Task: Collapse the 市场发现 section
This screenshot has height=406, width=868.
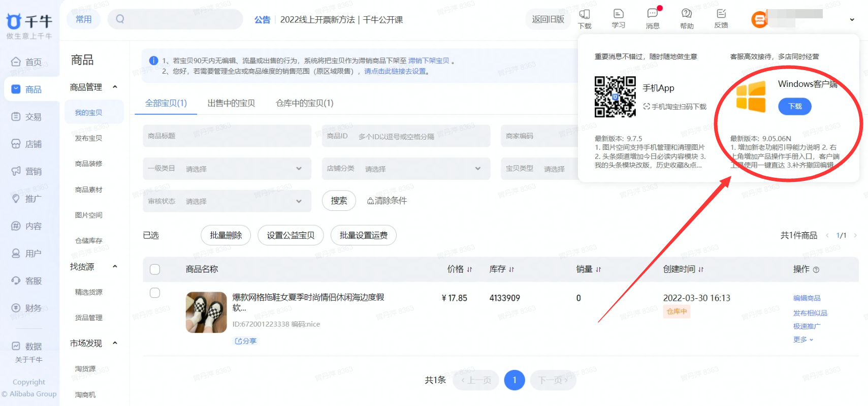Action: click(x=115, y=343)
